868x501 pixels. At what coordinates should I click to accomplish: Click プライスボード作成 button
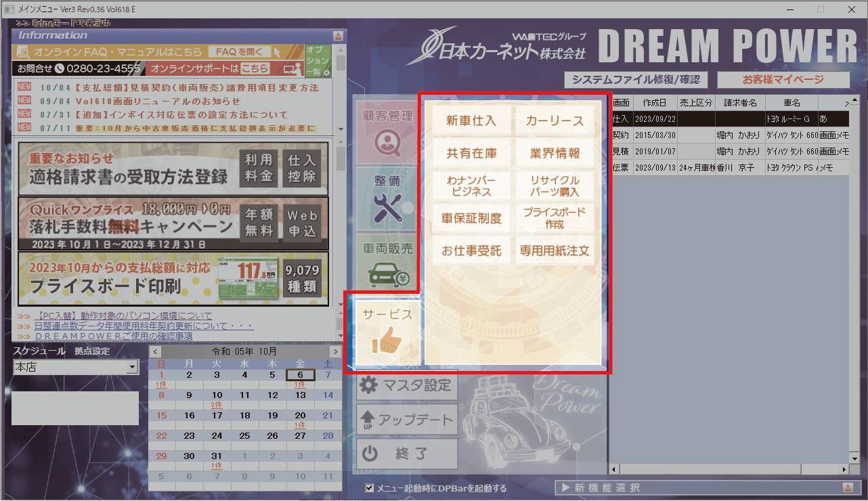(555, 218)
